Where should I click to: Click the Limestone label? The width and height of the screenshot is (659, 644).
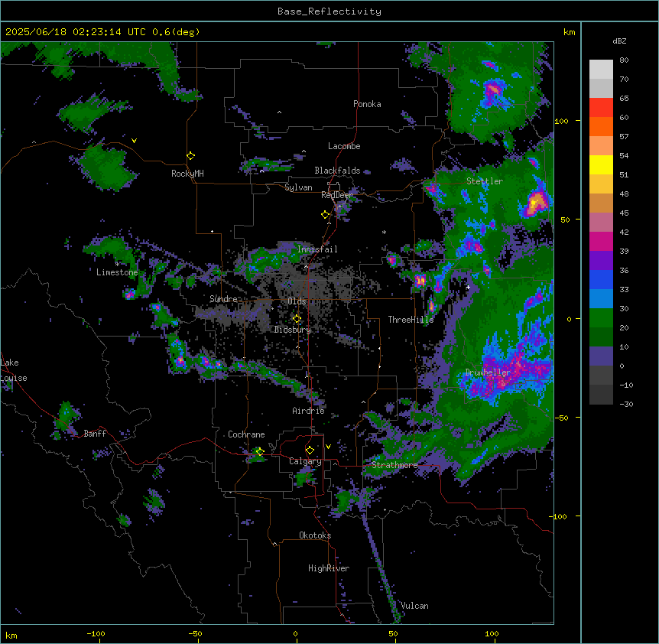click(117, 272)
